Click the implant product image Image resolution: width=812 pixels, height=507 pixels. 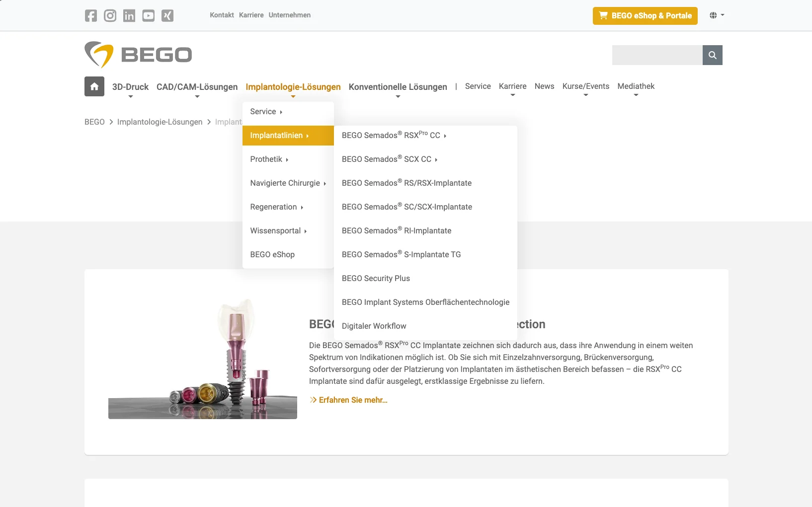pos(203,359)
